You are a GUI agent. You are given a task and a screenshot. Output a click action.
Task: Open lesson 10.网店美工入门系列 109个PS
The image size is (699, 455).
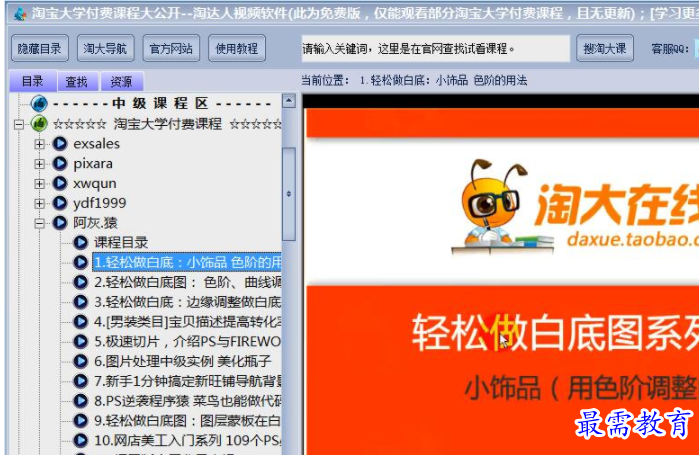(x=188, y=440)
